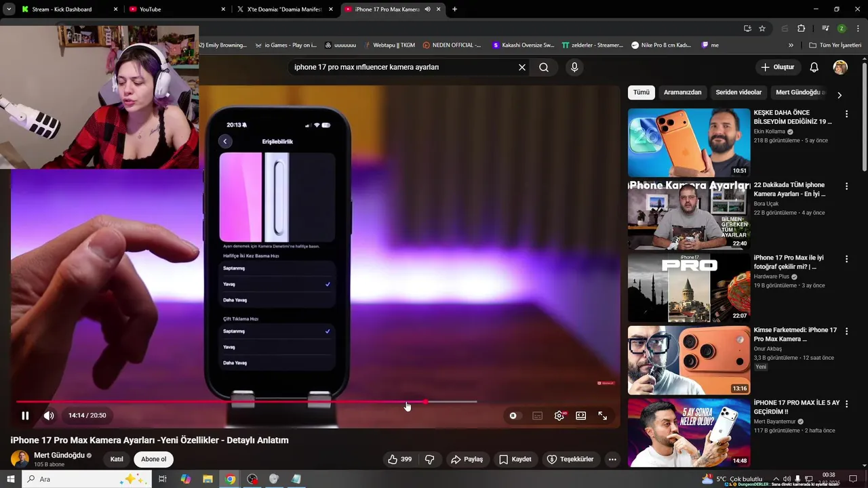This screenshot has width=868, height=488.
Task: Select the Mert Gündoğdu filter chip
Action: 800,92
